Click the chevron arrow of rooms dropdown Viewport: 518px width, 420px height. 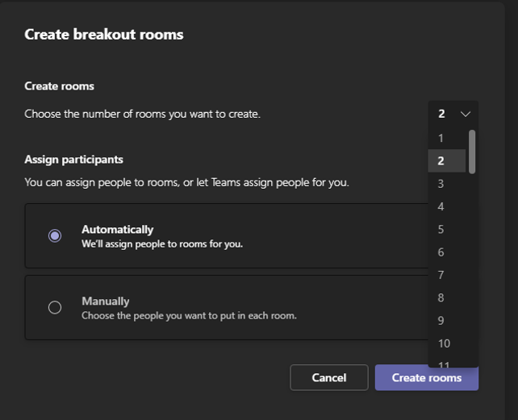466,114
